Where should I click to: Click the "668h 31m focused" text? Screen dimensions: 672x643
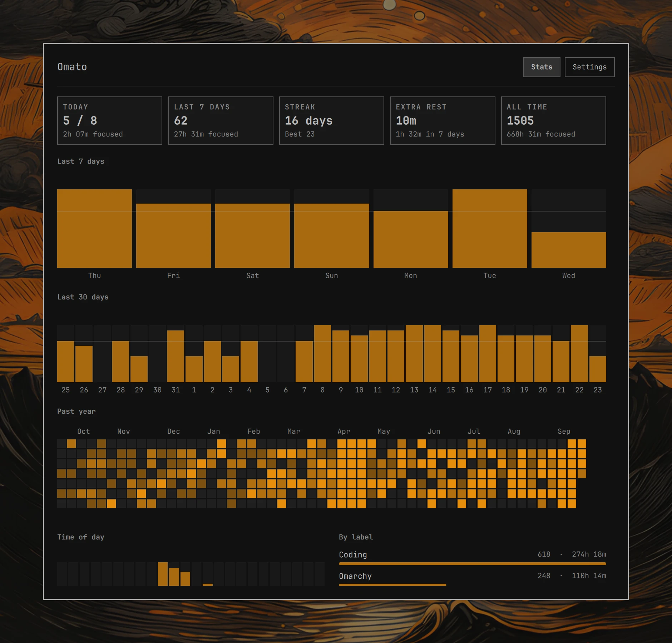coord(541,134)
